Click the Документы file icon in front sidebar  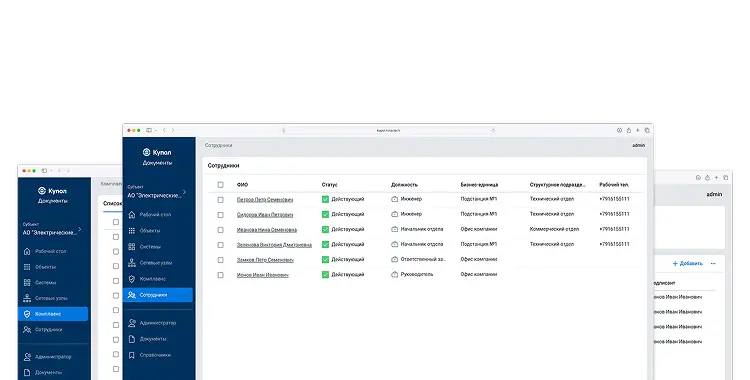(132, 339)
